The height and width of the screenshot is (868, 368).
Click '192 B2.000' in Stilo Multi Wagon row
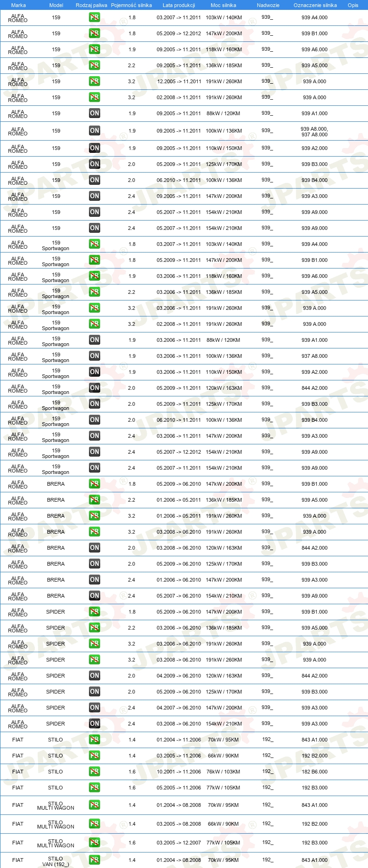pyautogui.click(x=314, y=824)
